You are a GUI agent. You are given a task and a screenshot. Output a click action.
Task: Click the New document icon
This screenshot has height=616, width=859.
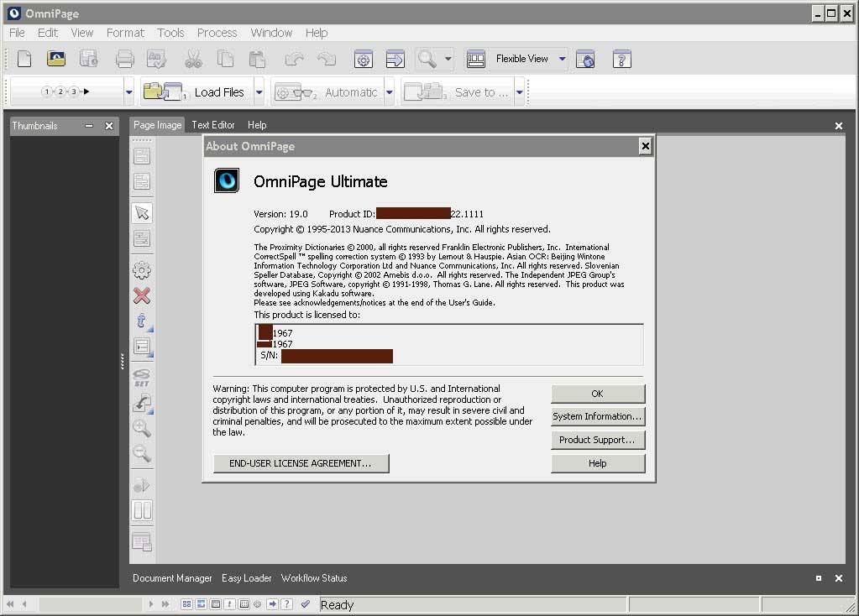(25, 59)
